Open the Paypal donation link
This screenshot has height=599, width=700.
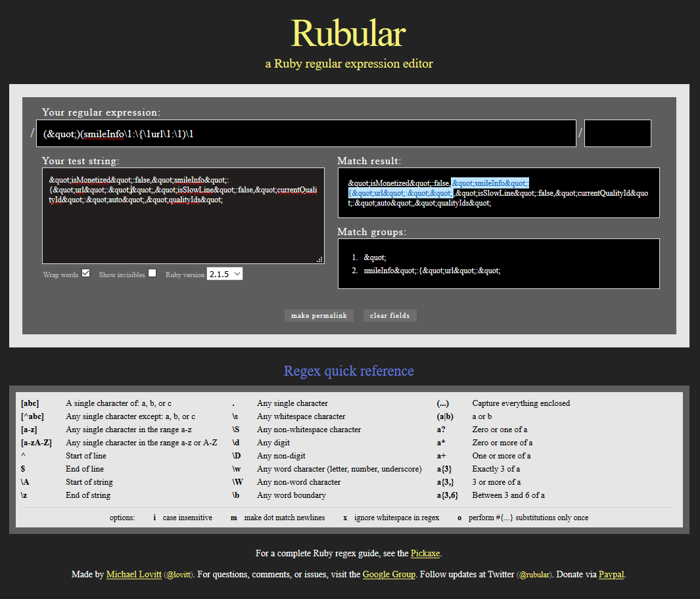(x=611, y=574)
